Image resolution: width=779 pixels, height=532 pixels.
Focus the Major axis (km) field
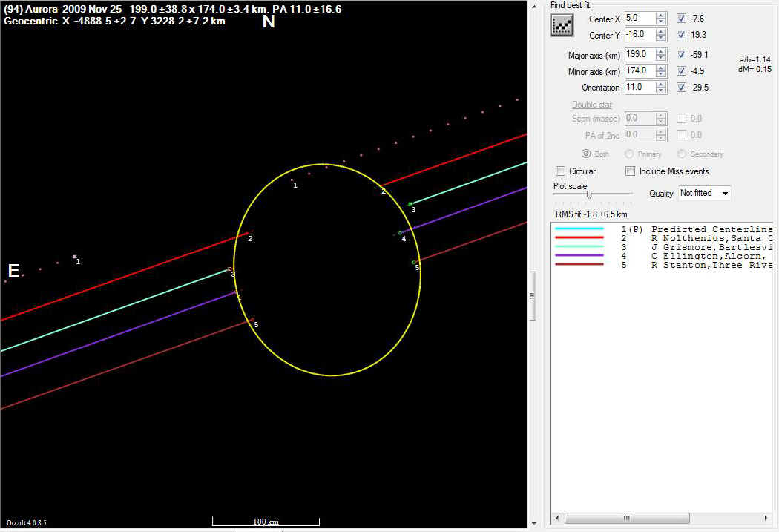click(640, 55)
